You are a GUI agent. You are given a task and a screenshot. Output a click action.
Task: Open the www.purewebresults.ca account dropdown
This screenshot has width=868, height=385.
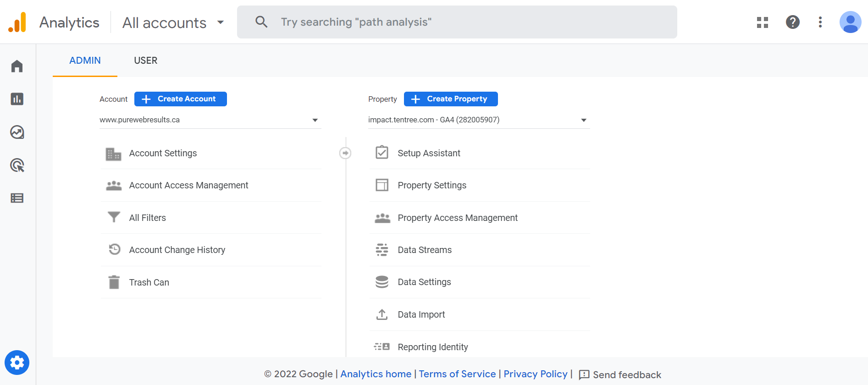(210, 120)
